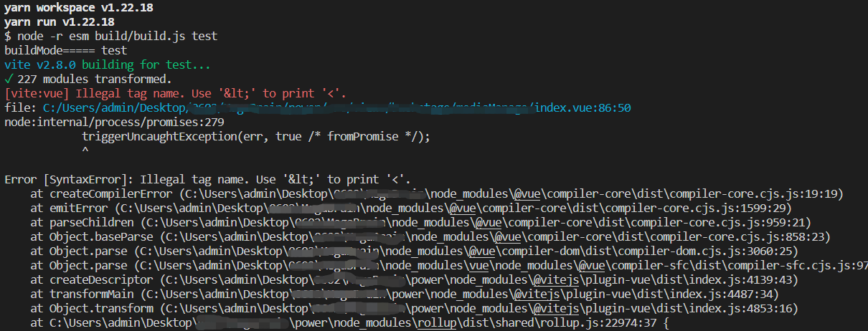Click the 'buildMode===== test' output line
This screenshot has width=868, height=331.
click(x=65, y=50)
